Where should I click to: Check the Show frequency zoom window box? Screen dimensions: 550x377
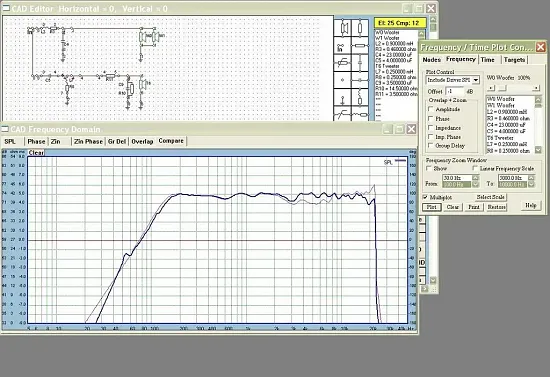click(x=429, y=168)
